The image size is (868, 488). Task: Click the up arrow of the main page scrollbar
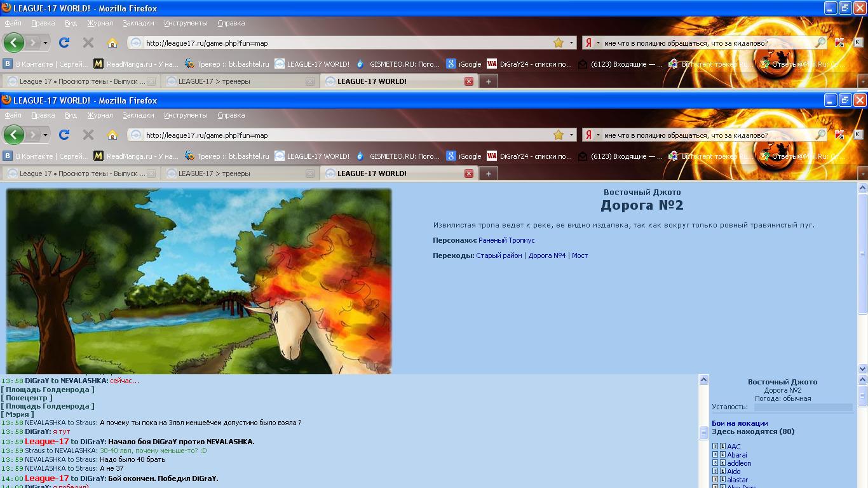point(862,188)
